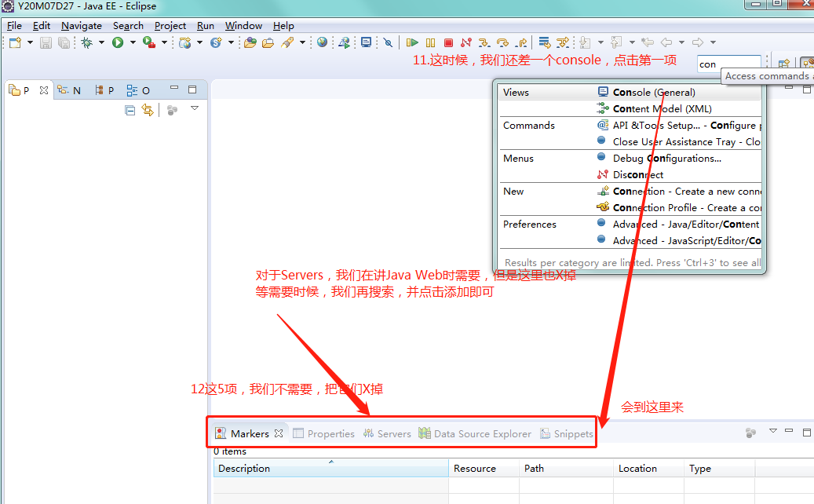Open the Search flashlight icon

tap(287, 42)
